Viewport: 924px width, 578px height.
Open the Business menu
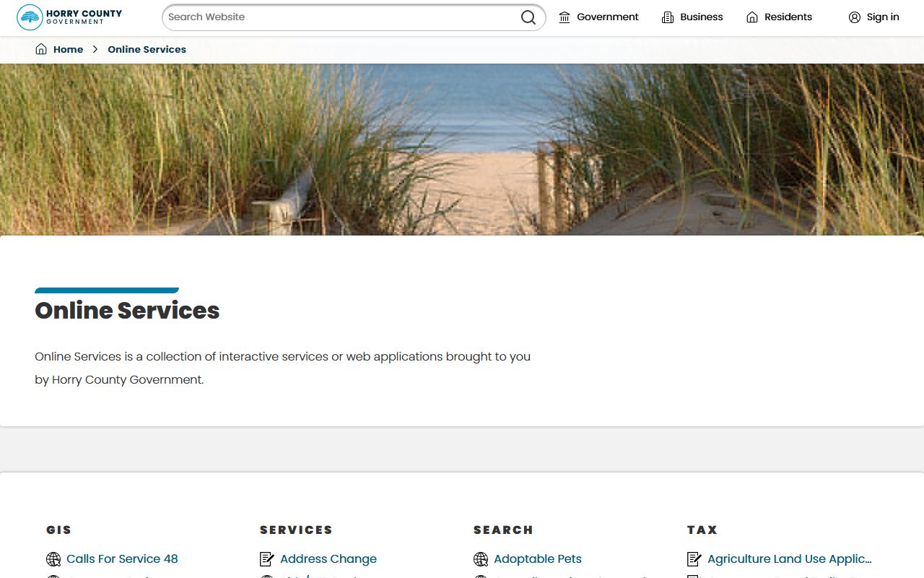[x=692, y=17]
